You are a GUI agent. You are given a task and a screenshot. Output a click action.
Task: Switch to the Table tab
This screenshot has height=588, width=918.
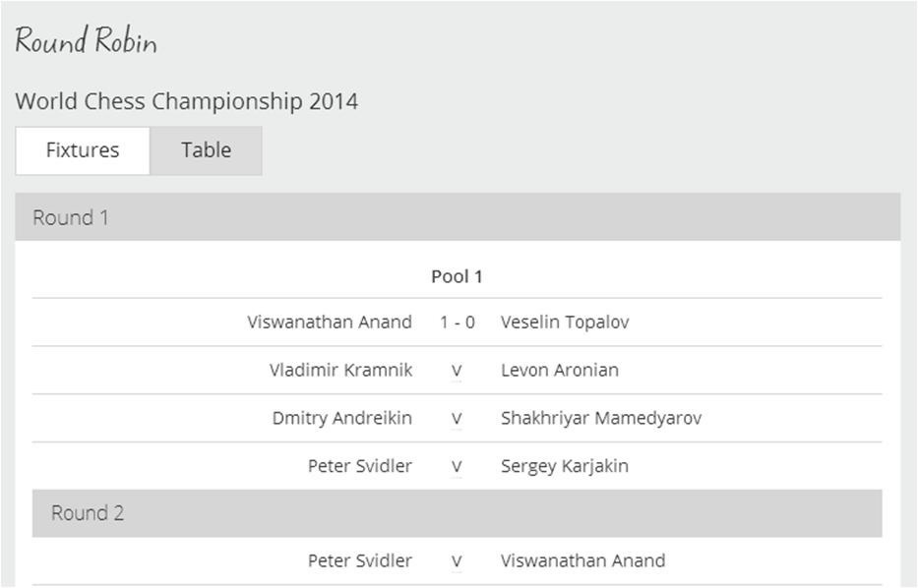(x=206, y=150)
